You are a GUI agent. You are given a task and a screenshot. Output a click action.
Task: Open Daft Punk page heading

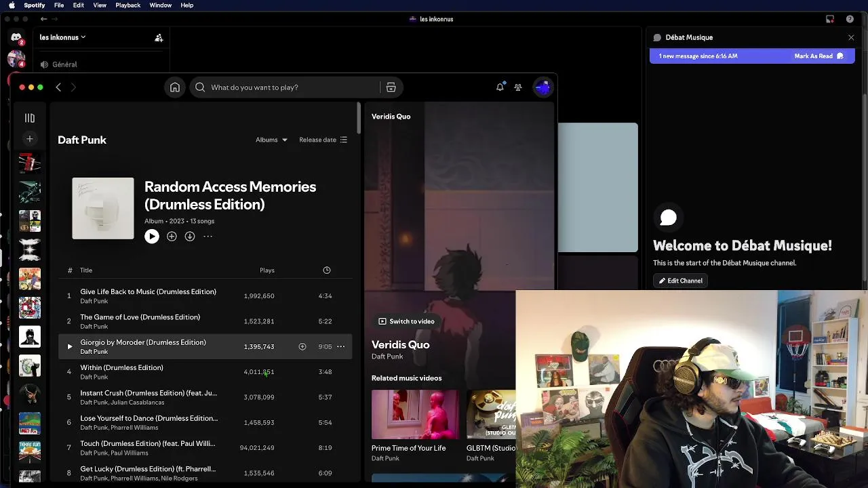click(x=82, y=140)
